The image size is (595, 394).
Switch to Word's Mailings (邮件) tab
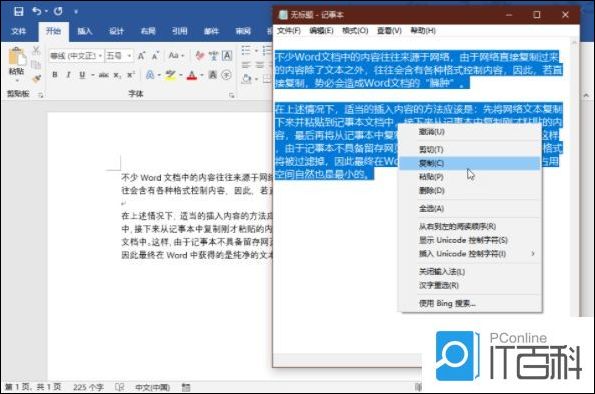[x=211, y=31]
